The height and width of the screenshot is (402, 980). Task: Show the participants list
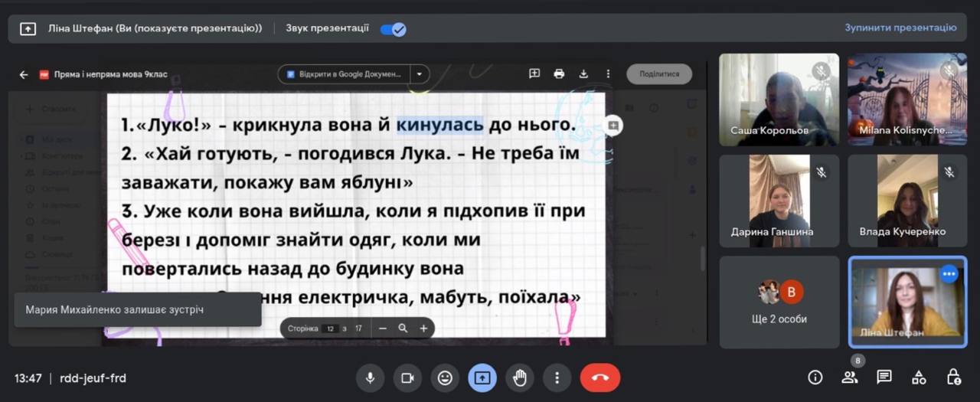tap(850, 377)
